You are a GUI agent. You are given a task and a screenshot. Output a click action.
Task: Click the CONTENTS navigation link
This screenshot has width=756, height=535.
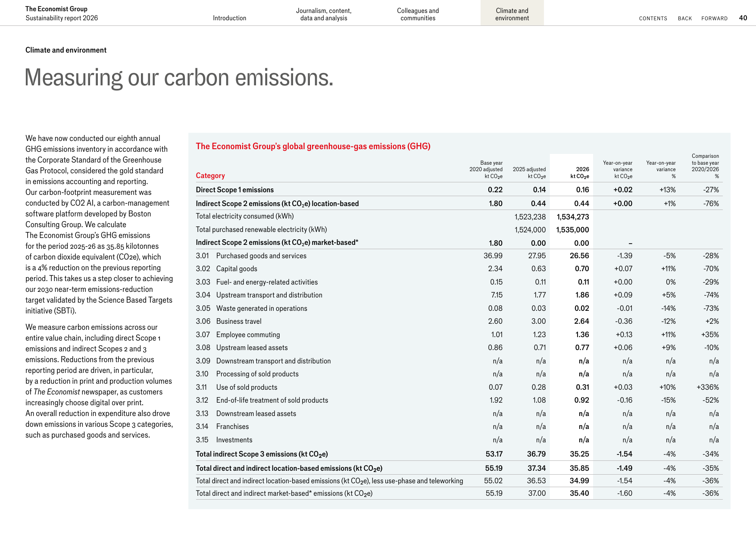coord(653,19)
